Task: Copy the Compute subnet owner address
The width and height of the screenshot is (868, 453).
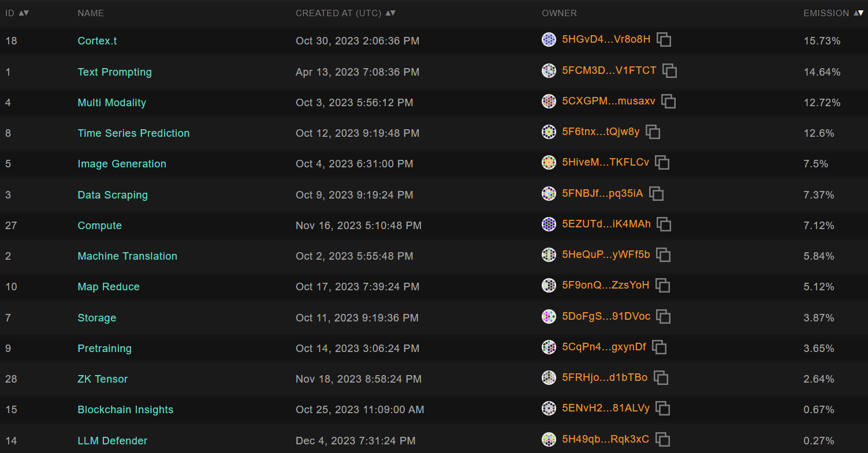Action: 664,224
